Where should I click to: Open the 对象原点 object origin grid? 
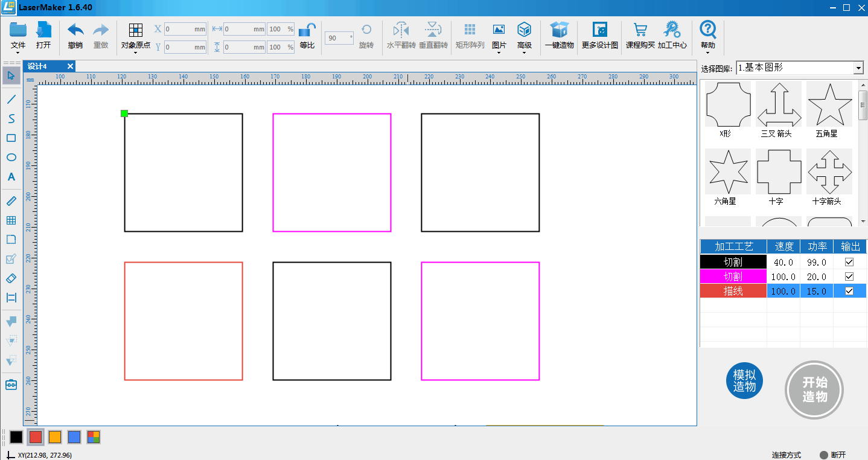point(136,30)
